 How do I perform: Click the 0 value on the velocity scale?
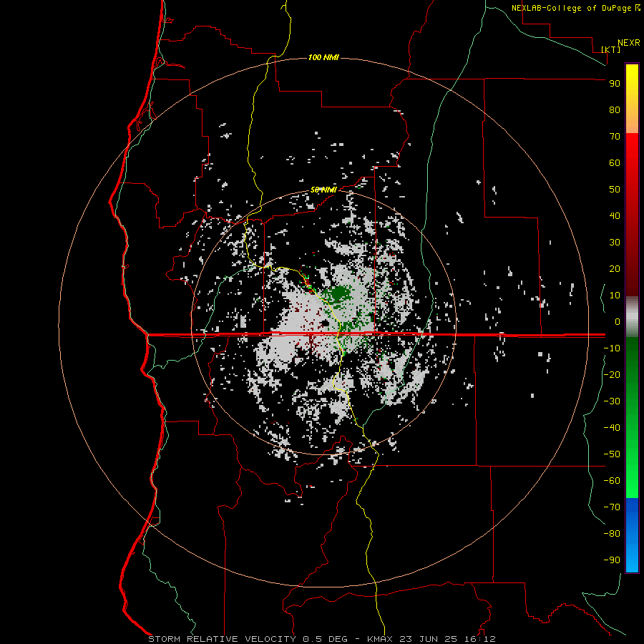pos(618,321)
